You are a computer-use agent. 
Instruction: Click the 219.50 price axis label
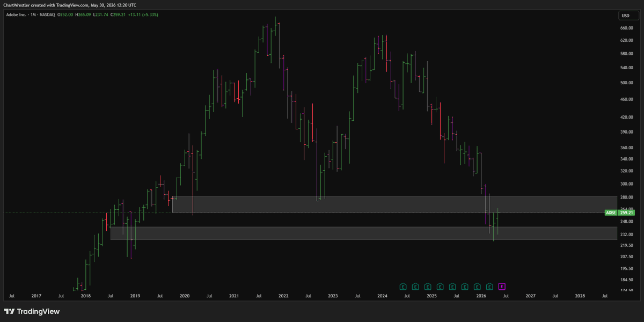[x=627, y=245]
